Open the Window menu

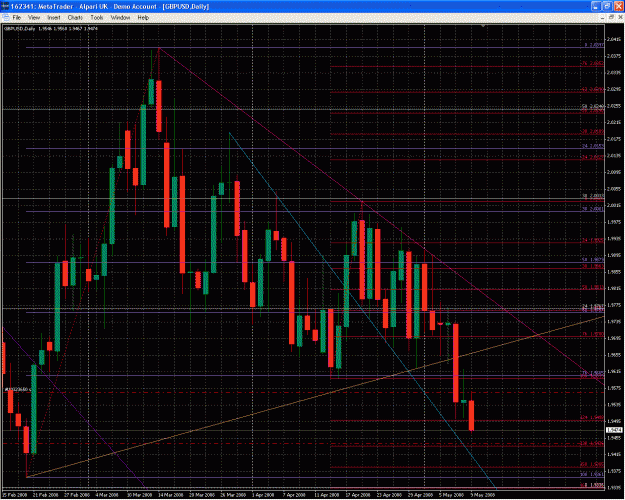point(120,18)
